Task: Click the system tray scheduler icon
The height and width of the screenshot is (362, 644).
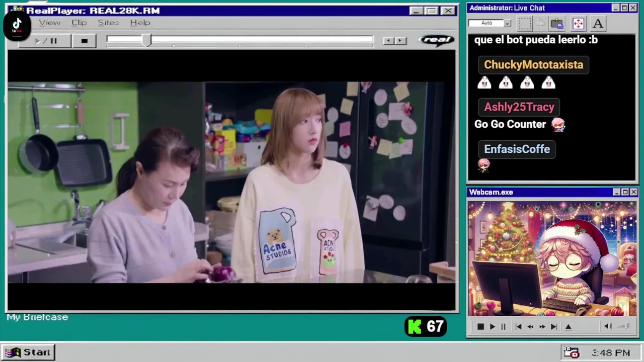Action: [x=572, y=353]
